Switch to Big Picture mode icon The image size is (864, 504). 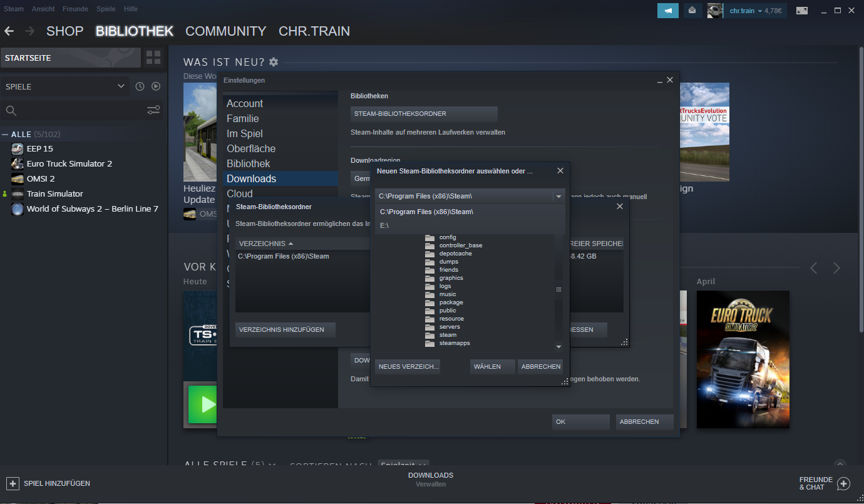802,11
